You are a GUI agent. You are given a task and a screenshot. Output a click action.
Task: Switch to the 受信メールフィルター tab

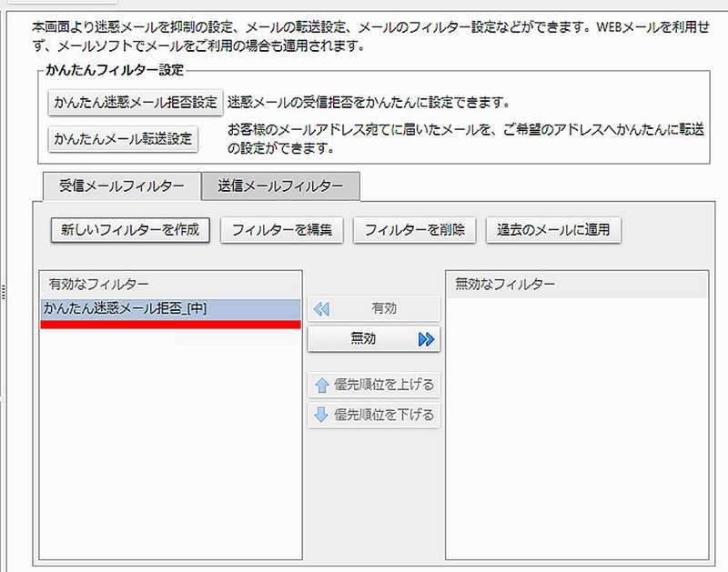(x=122, y=186)
